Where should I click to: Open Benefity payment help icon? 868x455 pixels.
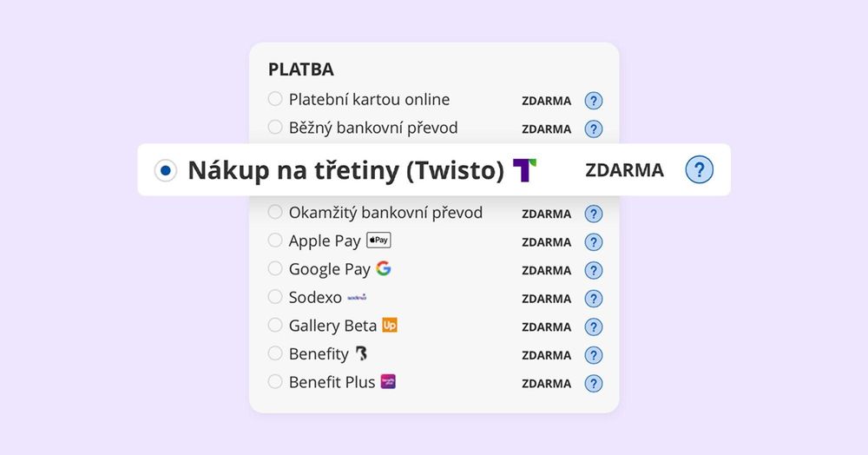coord(594,355)
